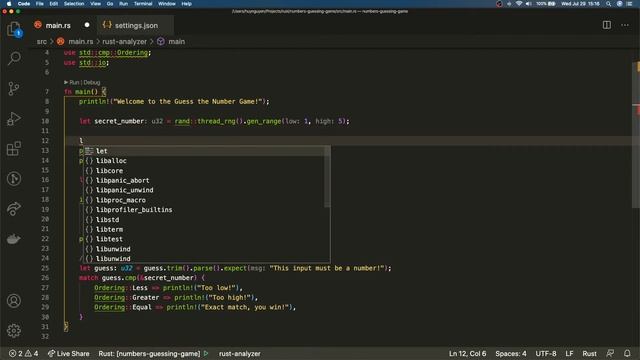
Task: Open macOS Spotlight search icon
Action: click(x=608, y=4)
